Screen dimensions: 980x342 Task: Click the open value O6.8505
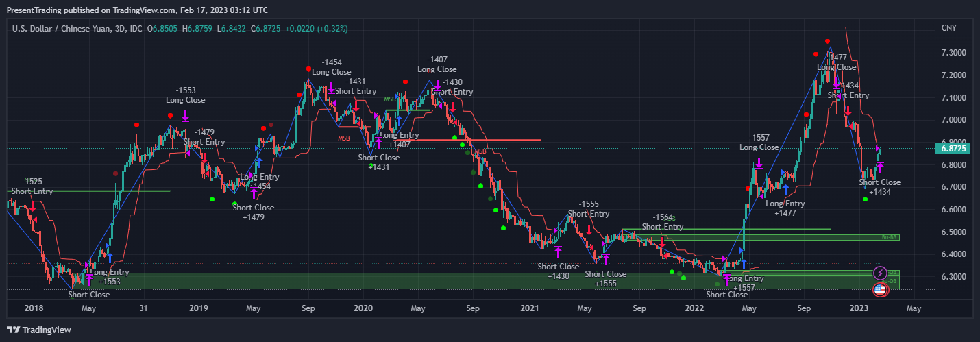pos(163,29)
